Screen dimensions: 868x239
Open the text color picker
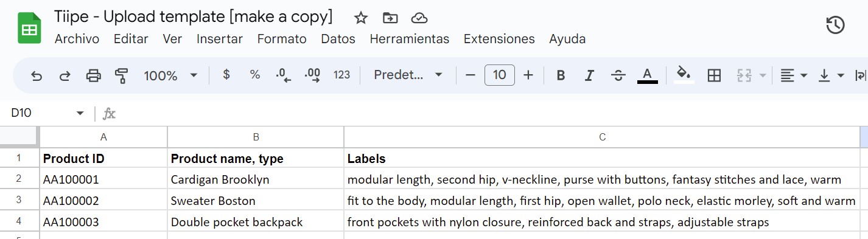pos(648,75)
